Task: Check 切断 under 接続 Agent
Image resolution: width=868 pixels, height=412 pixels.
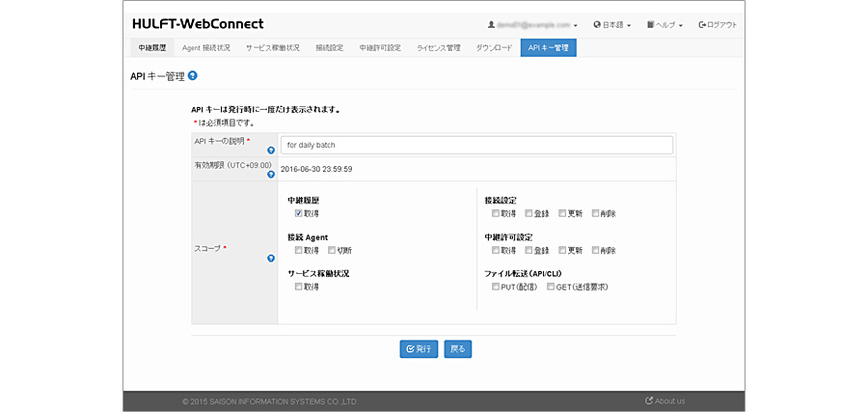Action: coord(332,250)
